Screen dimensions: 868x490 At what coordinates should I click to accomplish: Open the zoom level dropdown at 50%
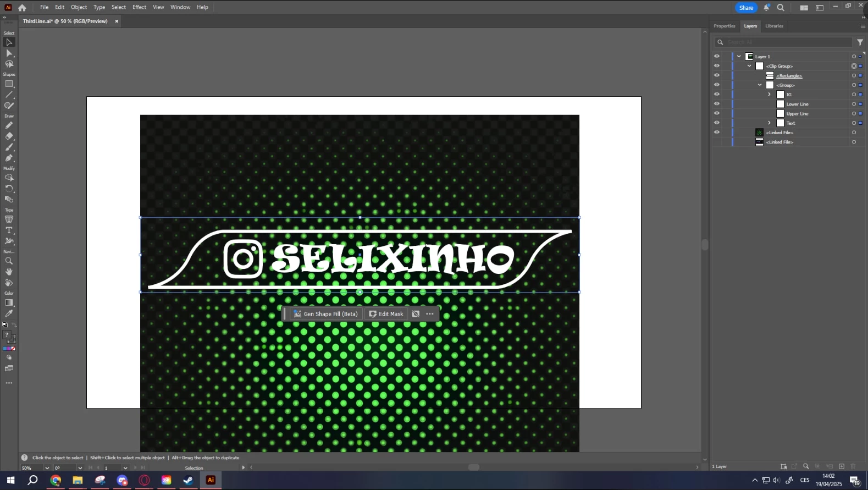[x=47, y=468]
